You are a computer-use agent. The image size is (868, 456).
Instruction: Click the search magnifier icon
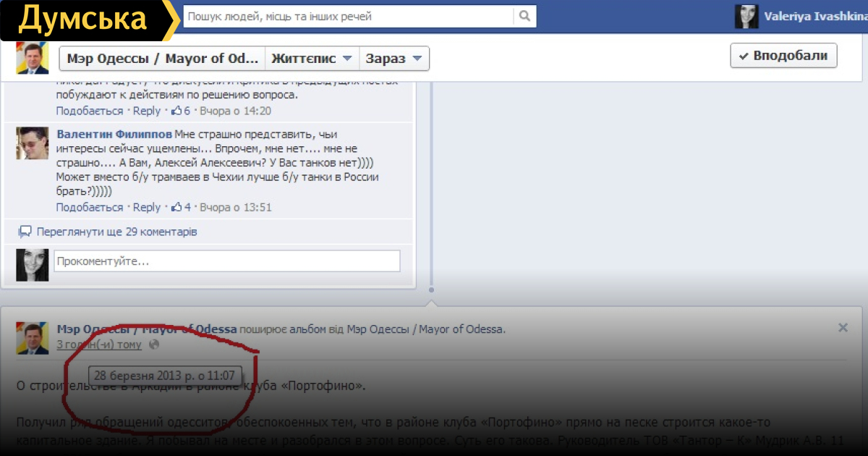point(524,16)
